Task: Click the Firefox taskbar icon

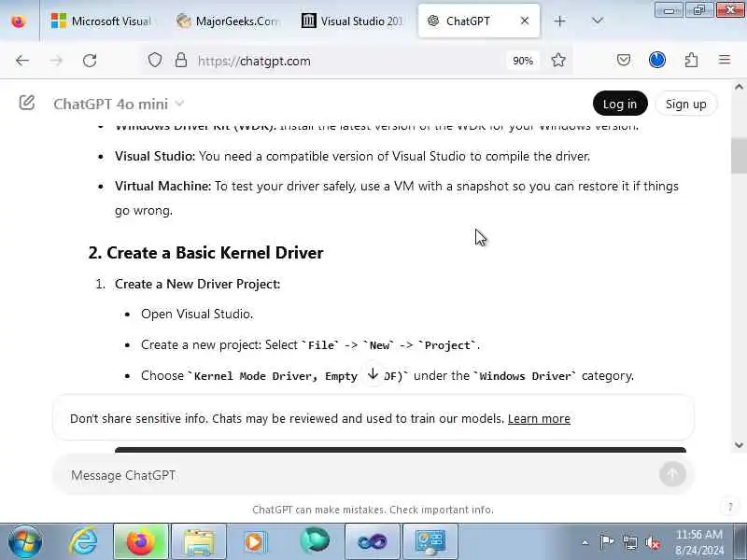Action: [141, 541]
